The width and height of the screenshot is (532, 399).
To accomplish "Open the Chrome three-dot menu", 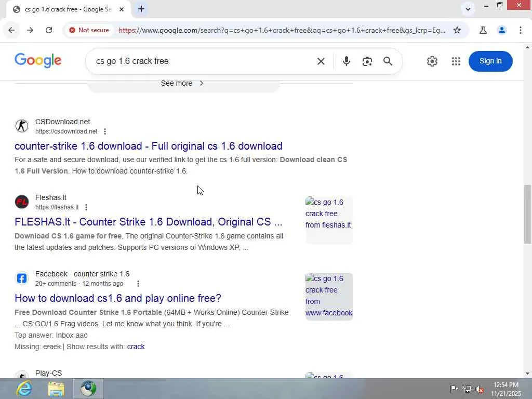I will [521, 30].
